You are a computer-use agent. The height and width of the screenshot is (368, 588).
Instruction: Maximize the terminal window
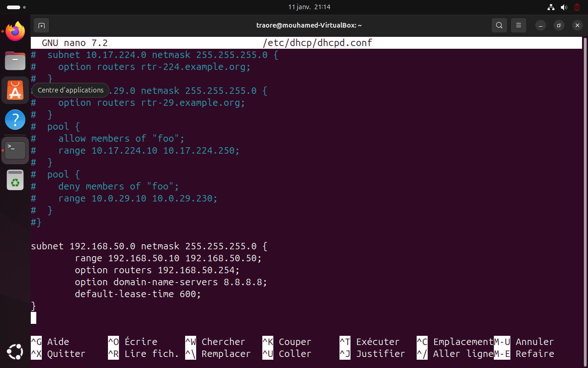pyautogui.click(x=559, y=25)
